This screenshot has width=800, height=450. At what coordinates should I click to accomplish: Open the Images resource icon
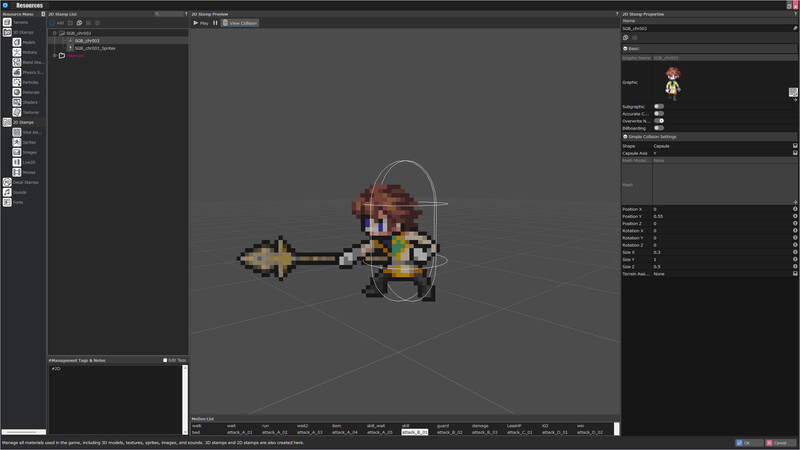[17, 152]
